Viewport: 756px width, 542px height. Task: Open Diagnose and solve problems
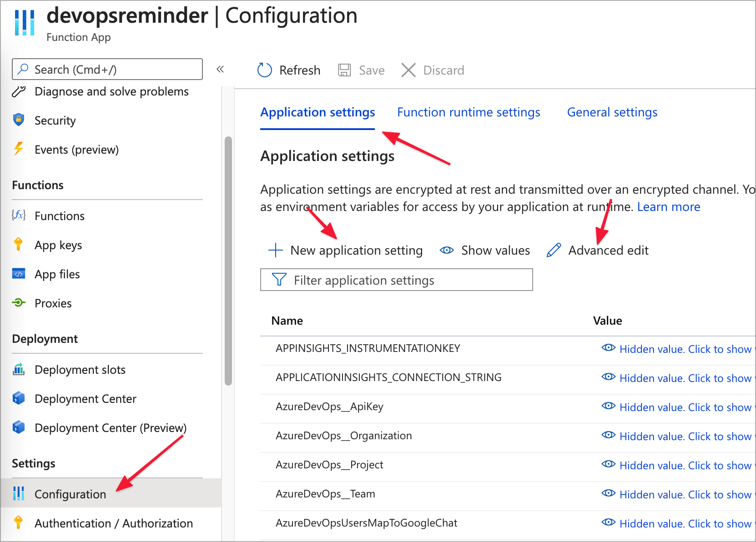[x=111, y=91]
